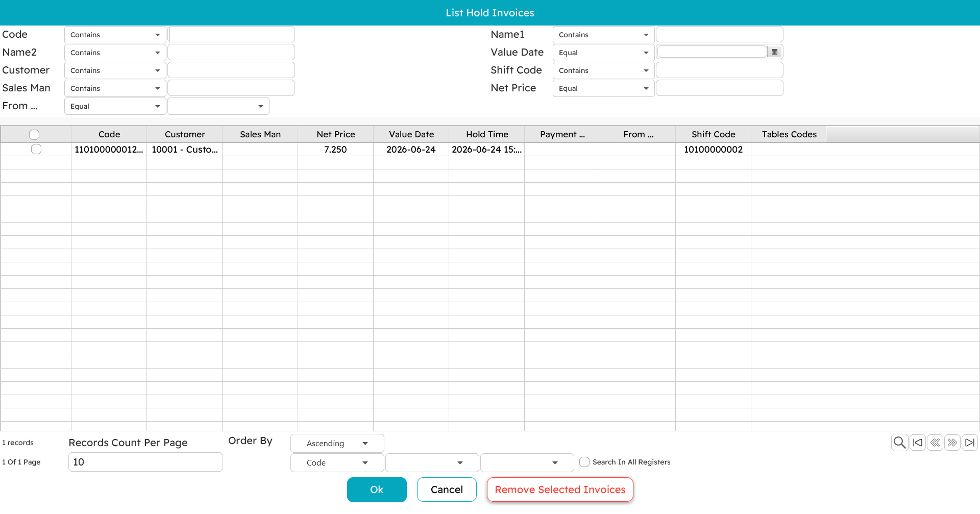Go to next page icon
The height and width of the screenshot is (514, 980).
point(952,443)
